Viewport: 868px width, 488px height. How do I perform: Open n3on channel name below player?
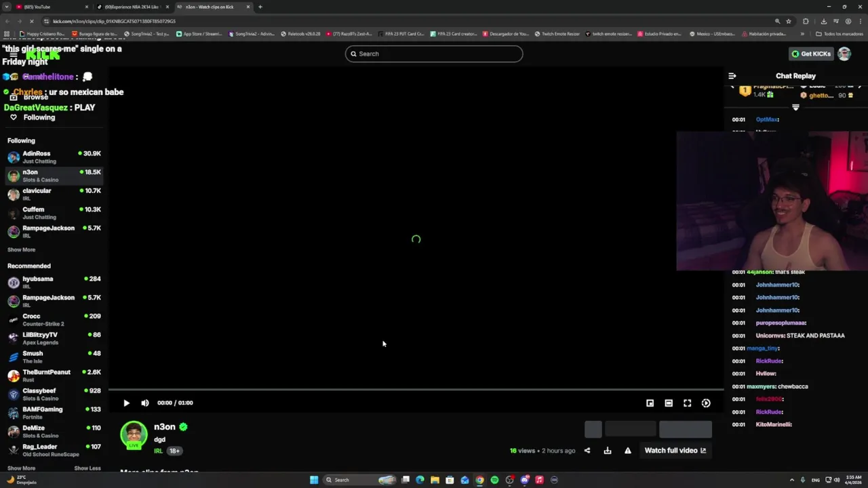(165, 427)
